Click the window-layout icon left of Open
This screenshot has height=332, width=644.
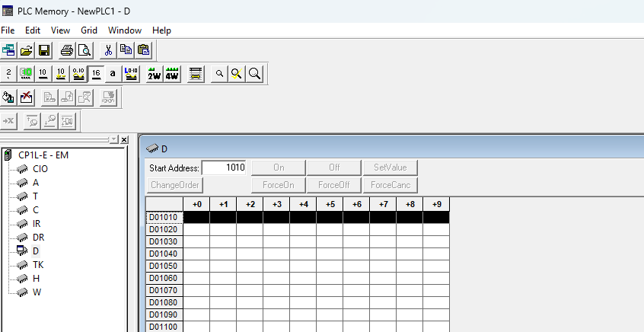(8, 50)
